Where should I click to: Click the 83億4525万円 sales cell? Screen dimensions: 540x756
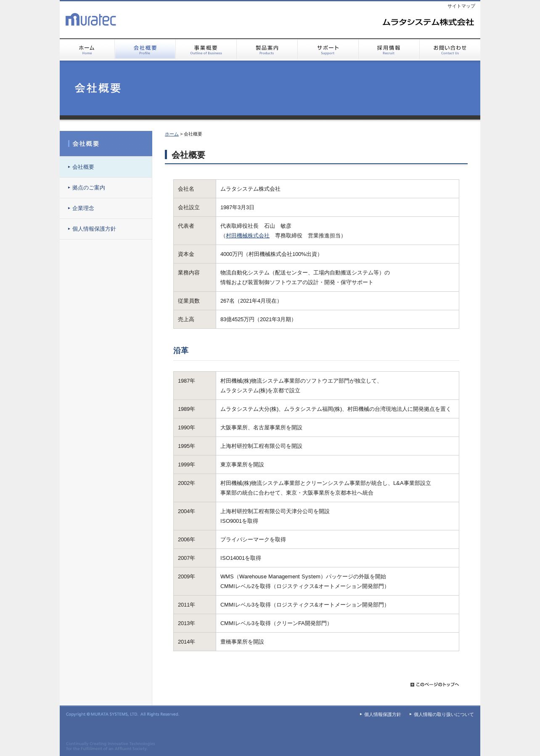pyautogui.click(x=337, y=319)
